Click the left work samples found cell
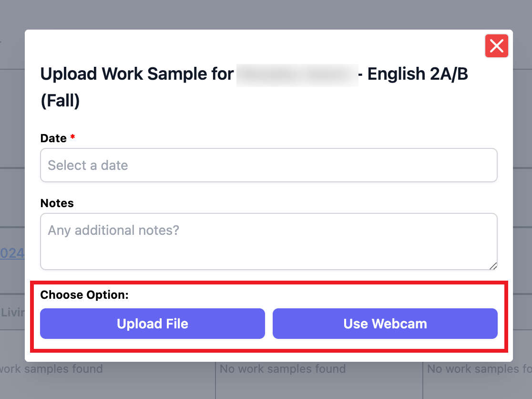 pyautogui.click(x=51, y=369)
